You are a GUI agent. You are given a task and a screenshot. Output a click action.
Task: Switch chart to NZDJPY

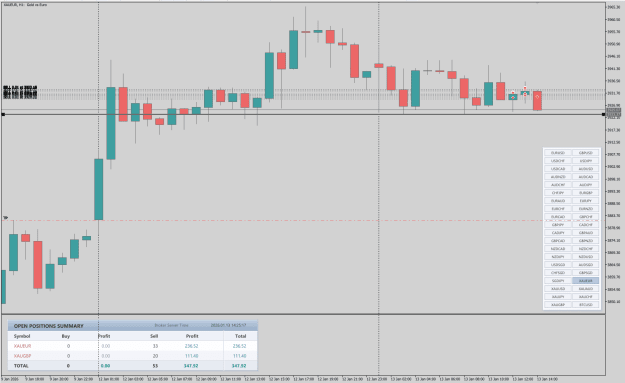pyautogui.click(x=558, y=256)
